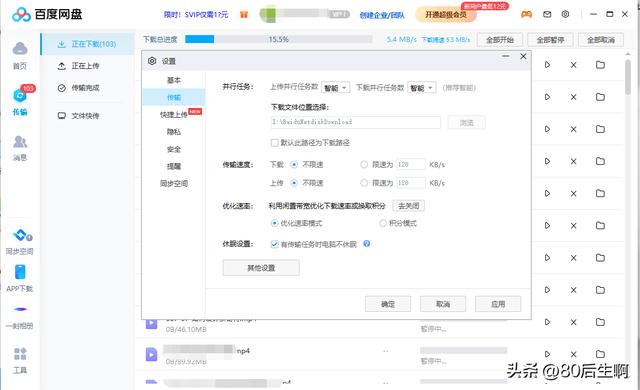Open the 同步空间 icon in left sidebar
The height and width of the screenshot is (390, 640).
pyautogui.click(x=21, y=235)
